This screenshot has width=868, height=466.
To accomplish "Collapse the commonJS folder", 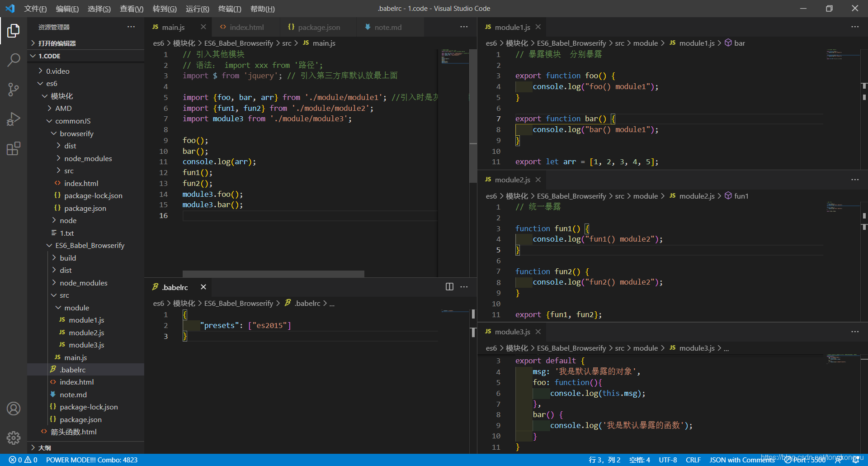I will tap(86, 121).
